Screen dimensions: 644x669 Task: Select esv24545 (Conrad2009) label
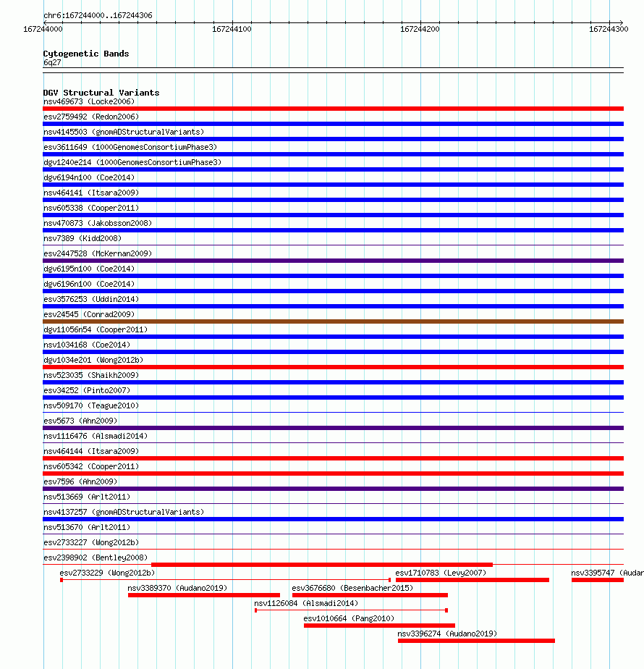coord(89,314)
